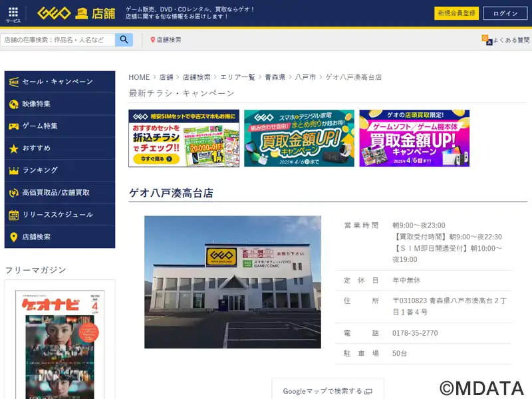Open the よくある質問 link
The height and width of the screenshot is (399, 532).
(x=511, y=40)
